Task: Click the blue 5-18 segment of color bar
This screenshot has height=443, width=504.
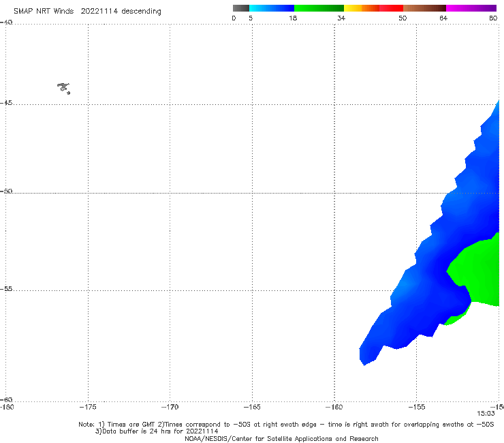Action: point(272,8)
